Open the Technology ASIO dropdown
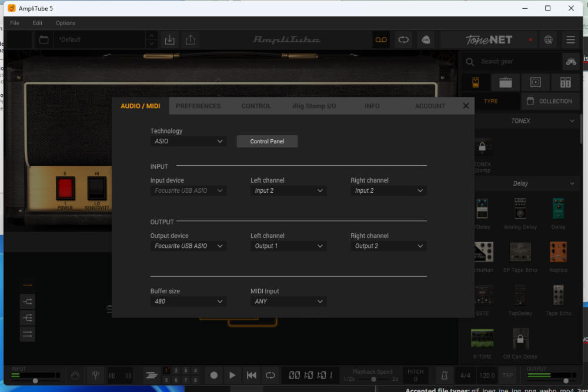588x392 pixels. coord(188,141)
